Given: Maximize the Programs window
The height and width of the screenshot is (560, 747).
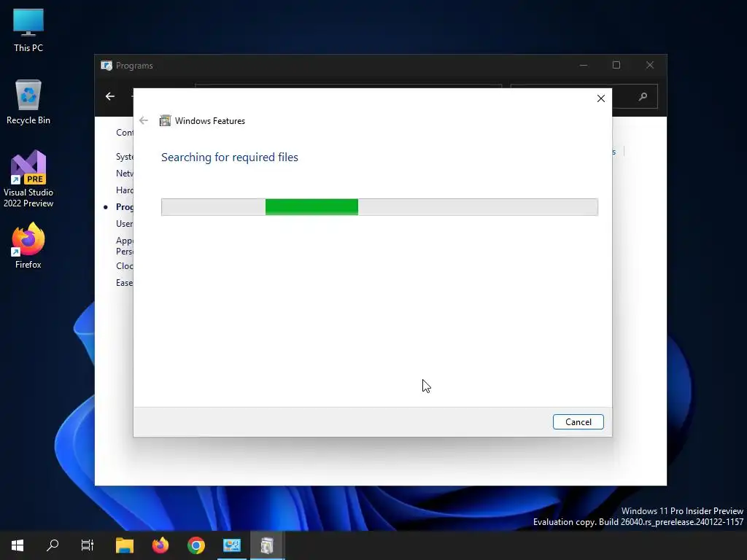Looking at the screenshot, I should pyautogui.click(x=616, y=65).
